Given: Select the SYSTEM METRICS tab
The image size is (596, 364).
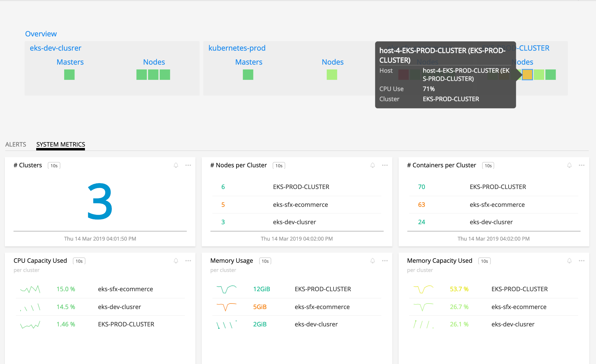Looking at the screenshot, I should 61,144.
